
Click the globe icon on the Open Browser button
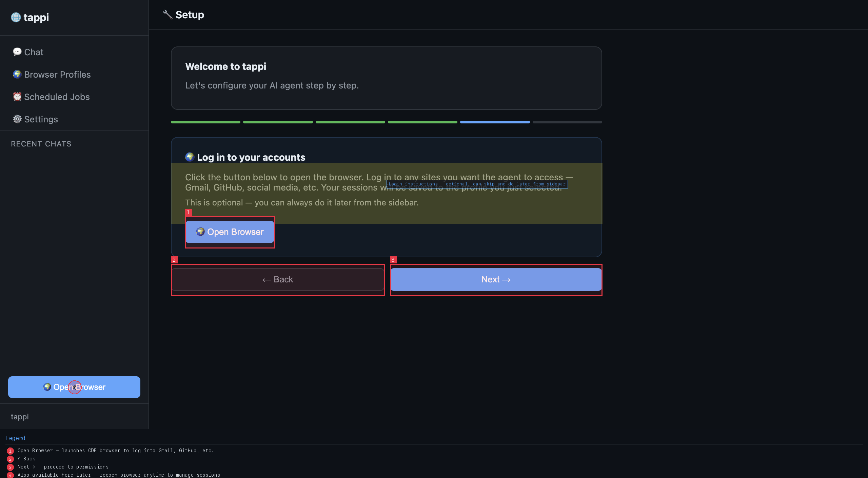201,232
